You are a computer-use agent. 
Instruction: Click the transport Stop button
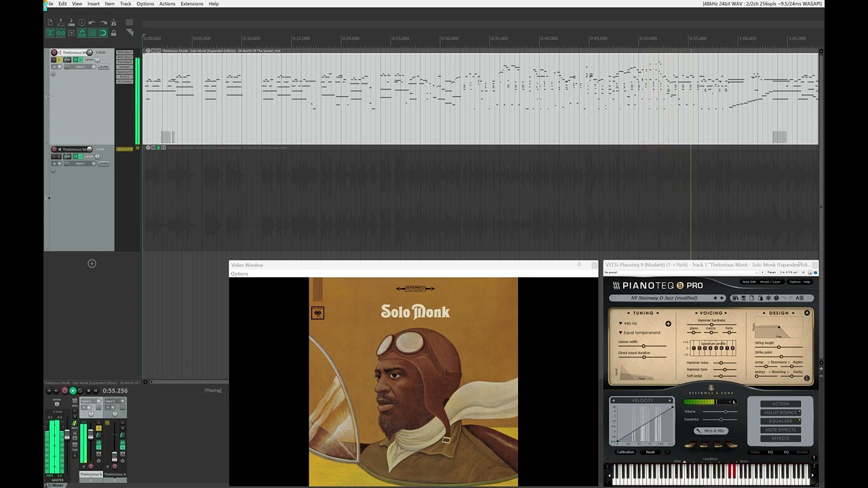coord(89,390)
